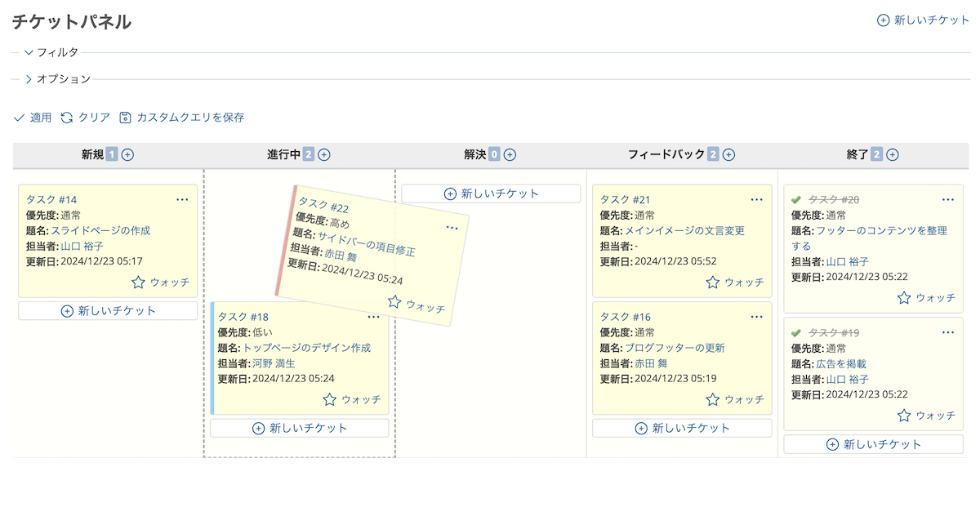Click plus icon beside 解決 column header
The width and height of the screenshot is (980, 525).
click(510, 154)
